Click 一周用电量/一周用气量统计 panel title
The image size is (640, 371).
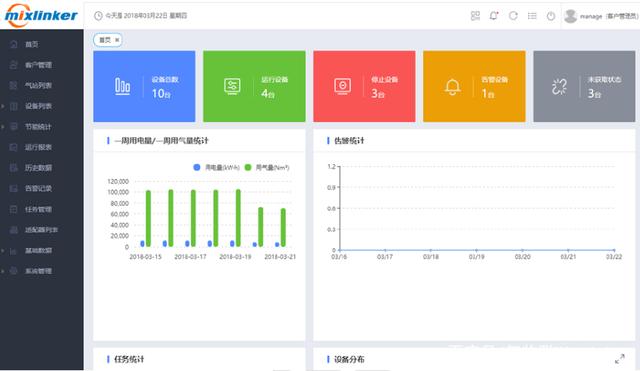point(161,140)
